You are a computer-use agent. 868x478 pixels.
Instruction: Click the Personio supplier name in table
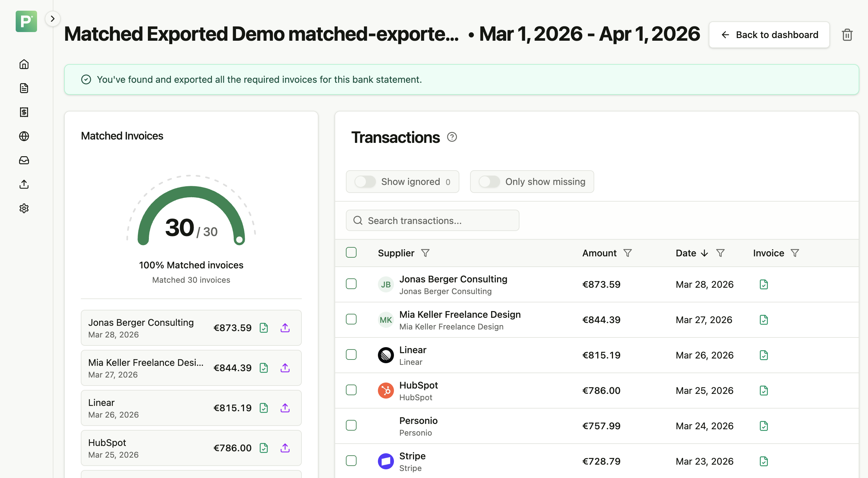click(419, 421)
